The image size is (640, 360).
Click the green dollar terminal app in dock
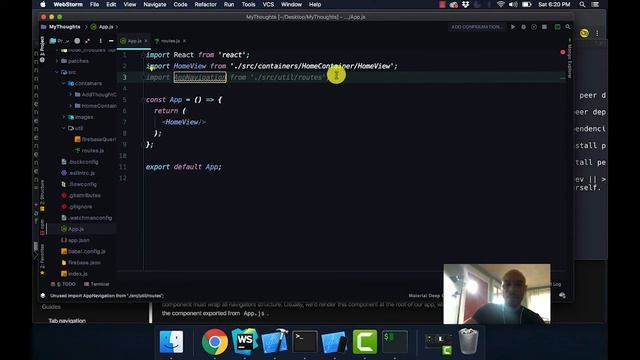pyautogui.click(x=395, y=342)
